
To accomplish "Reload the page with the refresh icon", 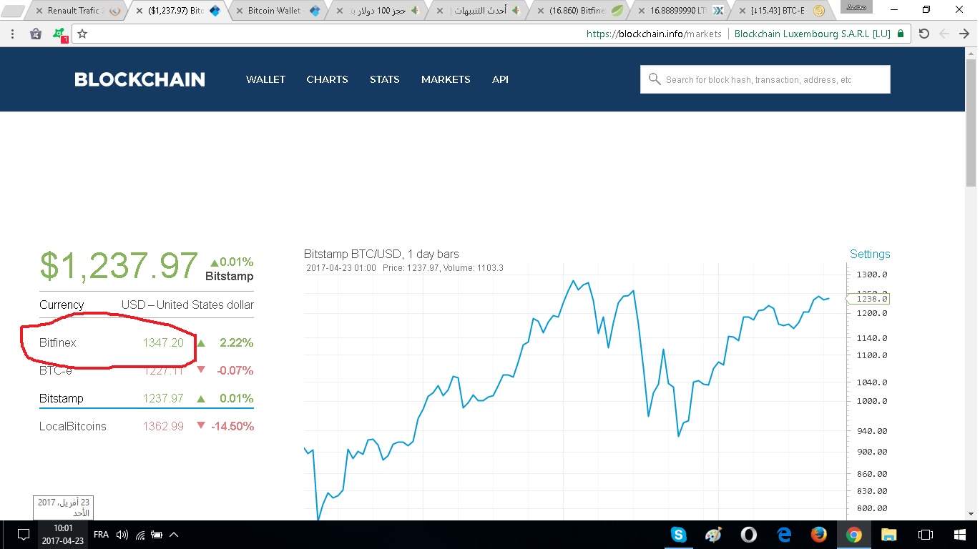I will point(923,34).
